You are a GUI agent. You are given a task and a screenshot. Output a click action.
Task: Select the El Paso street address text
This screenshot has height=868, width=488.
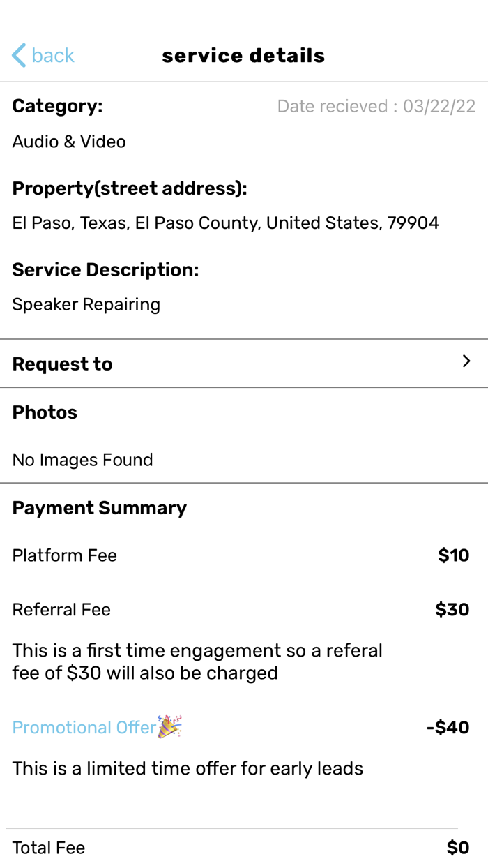pos(225,223)
